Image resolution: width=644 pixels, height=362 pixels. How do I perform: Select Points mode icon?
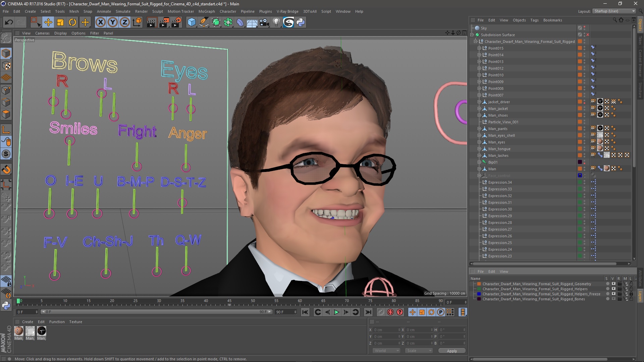coord(6,90)
